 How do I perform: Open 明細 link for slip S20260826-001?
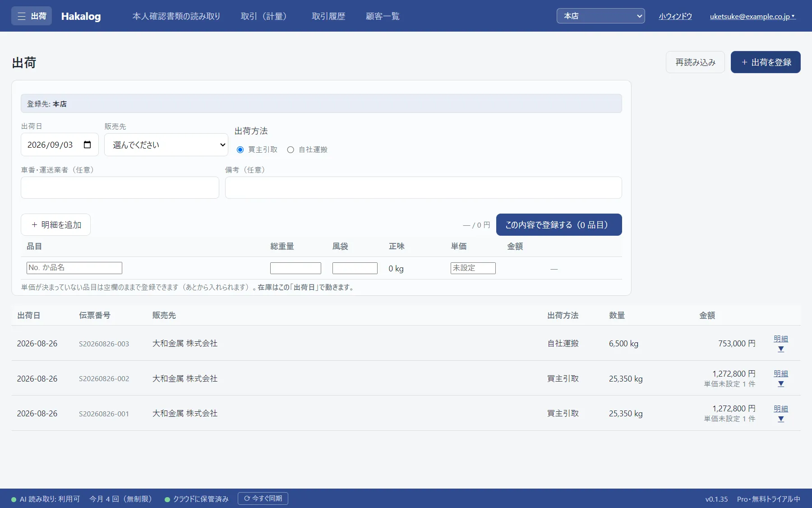(x=781, y=409)
